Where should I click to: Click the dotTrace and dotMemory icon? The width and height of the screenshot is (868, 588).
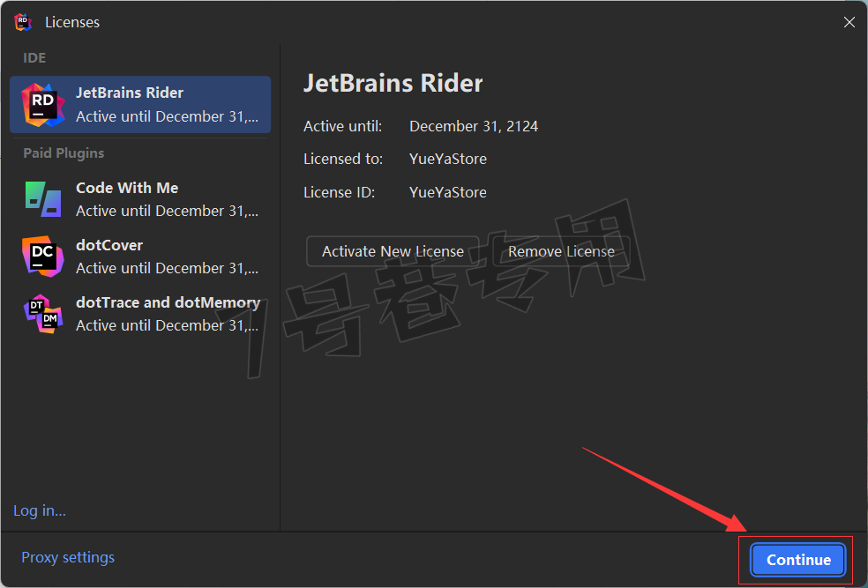click(43, 314)
